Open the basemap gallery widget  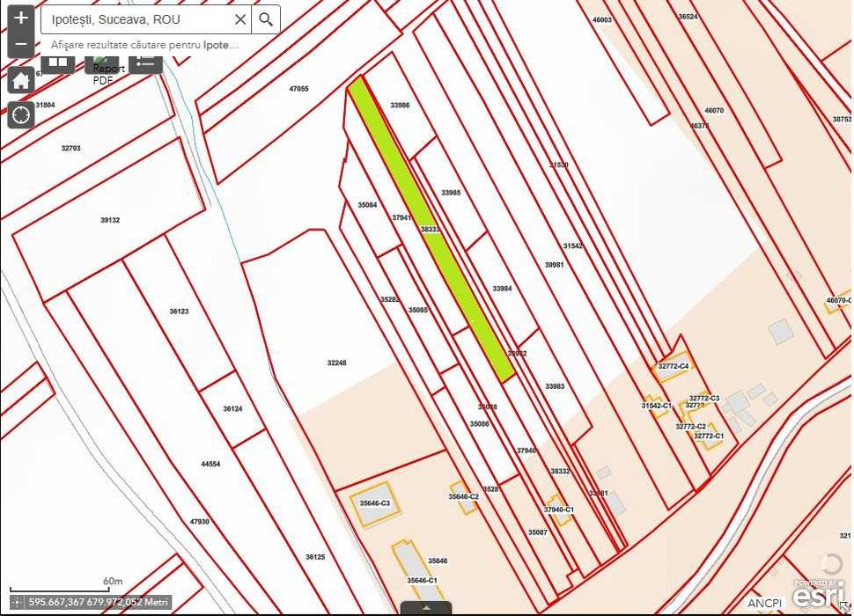tap(58, 62)
